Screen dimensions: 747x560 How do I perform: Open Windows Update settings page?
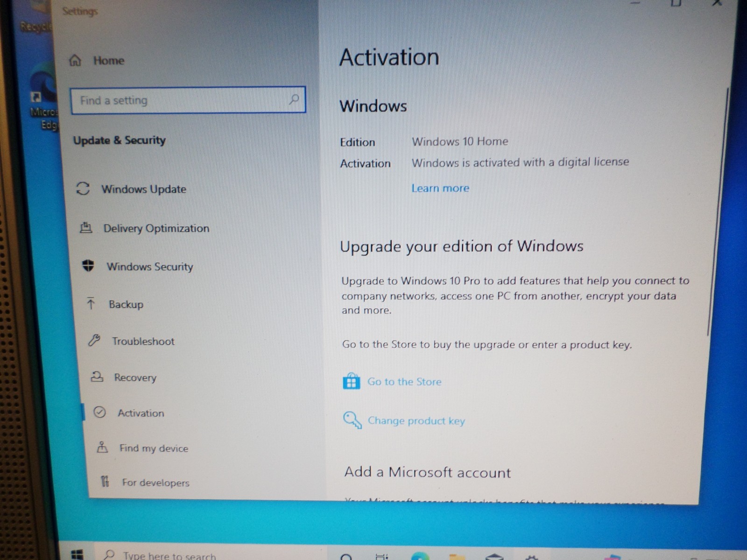144,189
